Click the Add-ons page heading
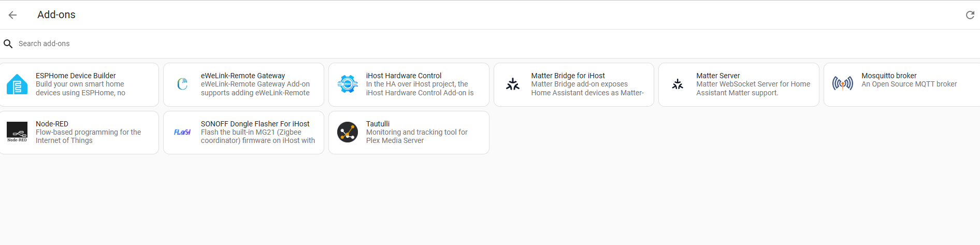 point(56,15)
